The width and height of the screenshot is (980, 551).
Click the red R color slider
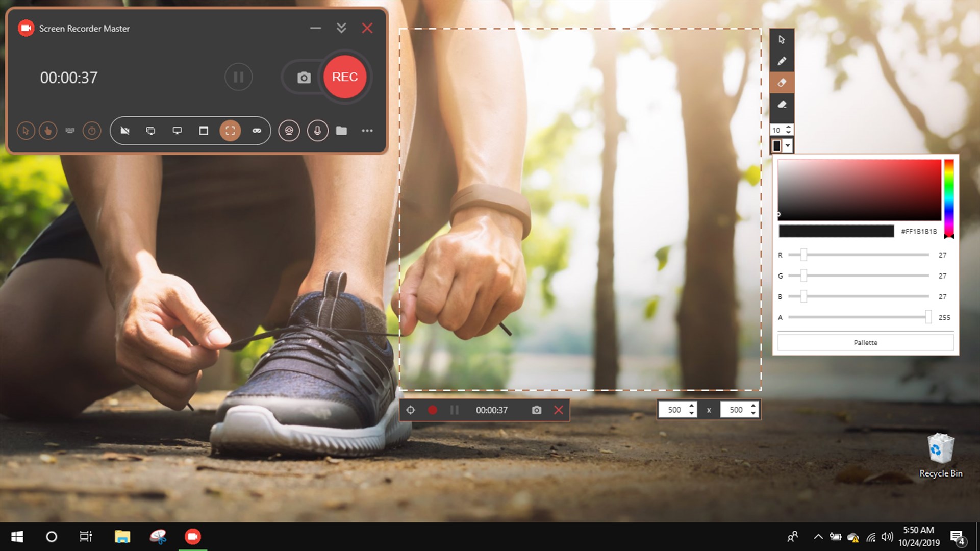[x=803, y=255]
